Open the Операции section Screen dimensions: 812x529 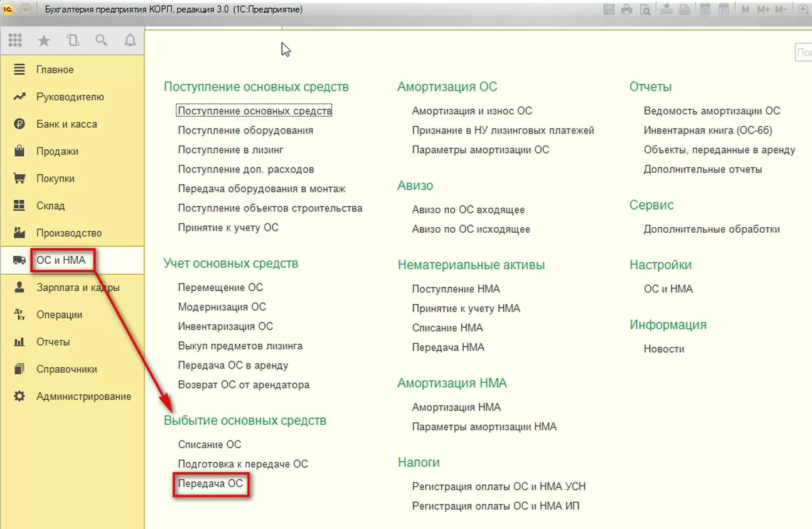click(x=72, y=314)
